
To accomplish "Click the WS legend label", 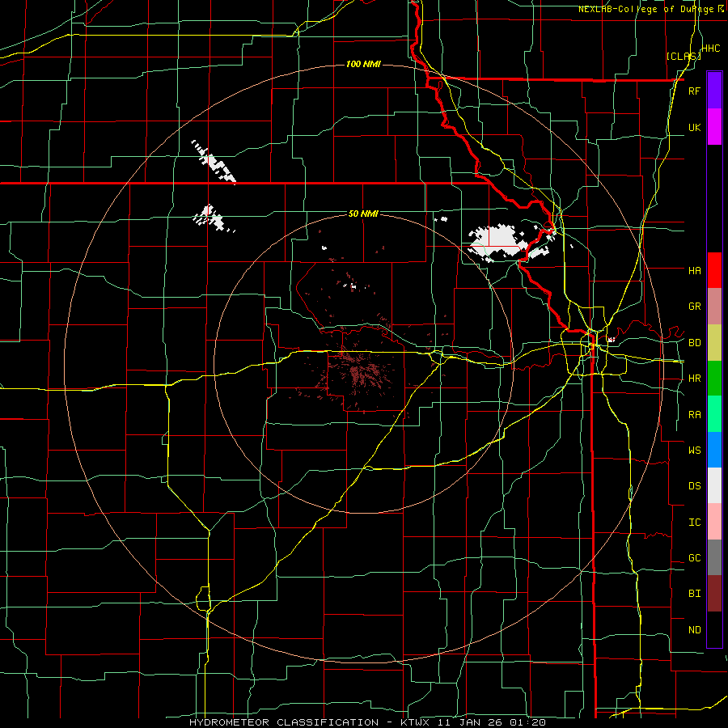I will coord(694,451).
